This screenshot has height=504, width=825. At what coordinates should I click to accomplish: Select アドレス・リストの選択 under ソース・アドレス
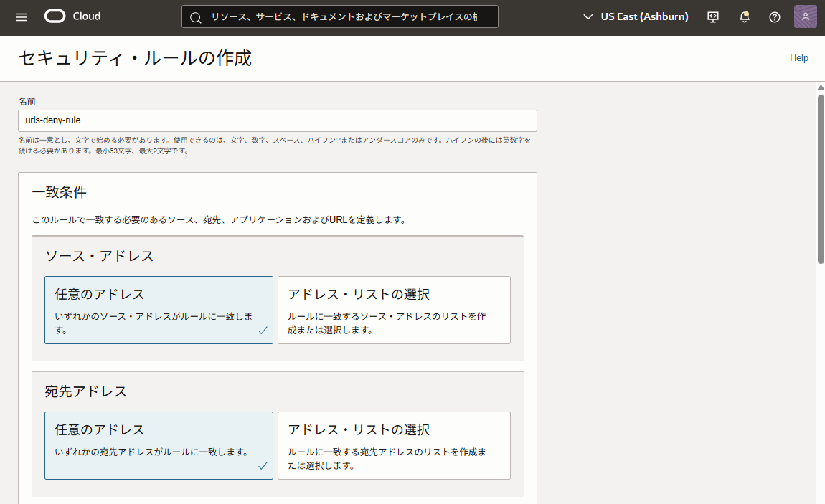394,310
